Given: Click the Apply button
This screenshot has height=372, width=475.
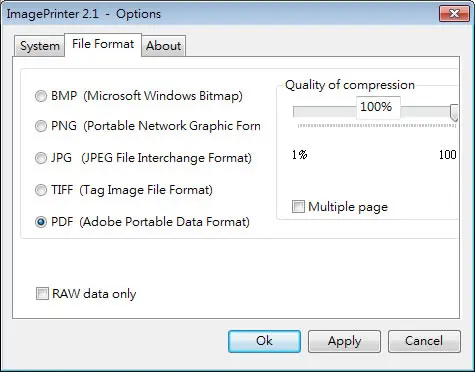Looking at the screenshot, I should [x=344, y=341].
